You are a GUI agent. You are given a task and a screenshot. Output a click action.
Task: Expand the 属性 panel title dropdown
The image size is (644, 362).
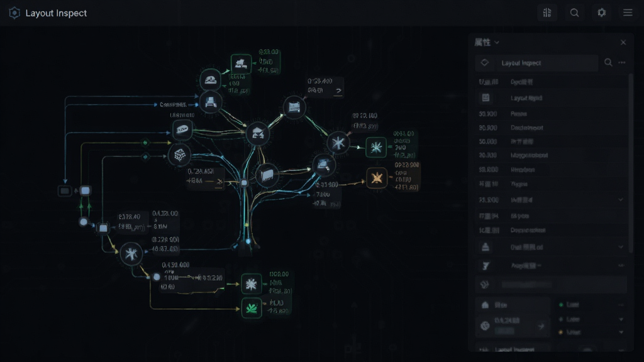point(497,42)
